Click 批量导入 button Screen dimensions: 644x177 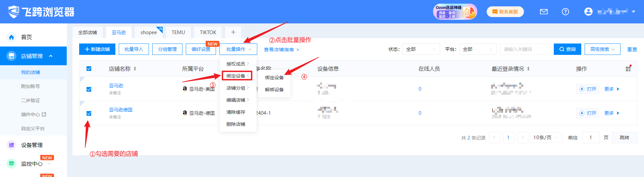(134, 49)
